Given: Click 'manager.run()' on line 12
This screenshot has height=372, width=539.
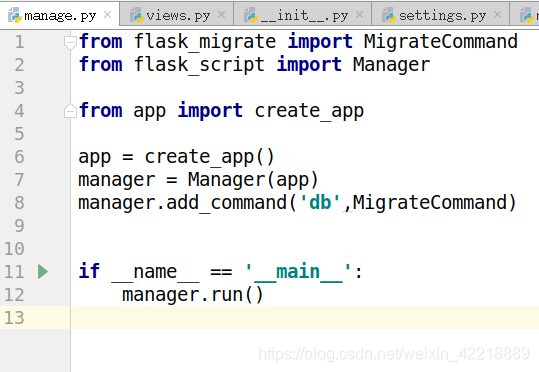Looking at the screenshot, I should [192, 295].
